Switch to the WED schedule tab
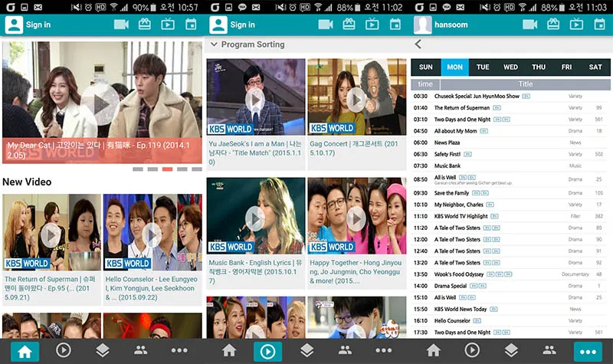The height and width of the screenshot is (364, 613). (510, 67)
